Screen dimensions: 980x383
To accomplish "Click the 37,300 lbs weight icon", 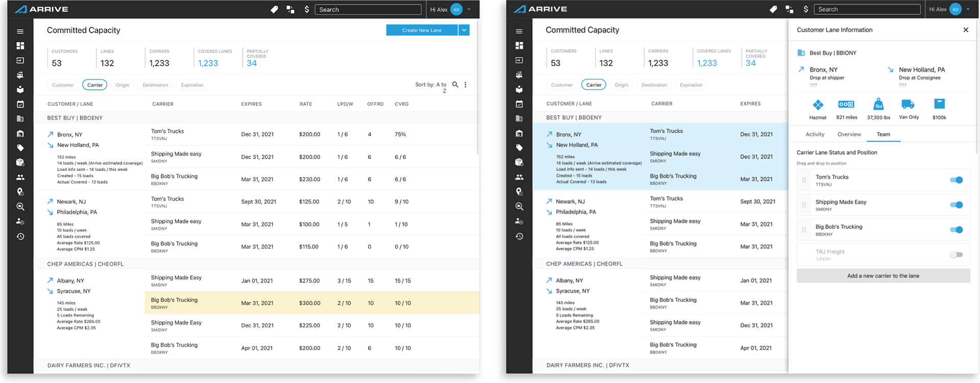I will coord(878,104).
